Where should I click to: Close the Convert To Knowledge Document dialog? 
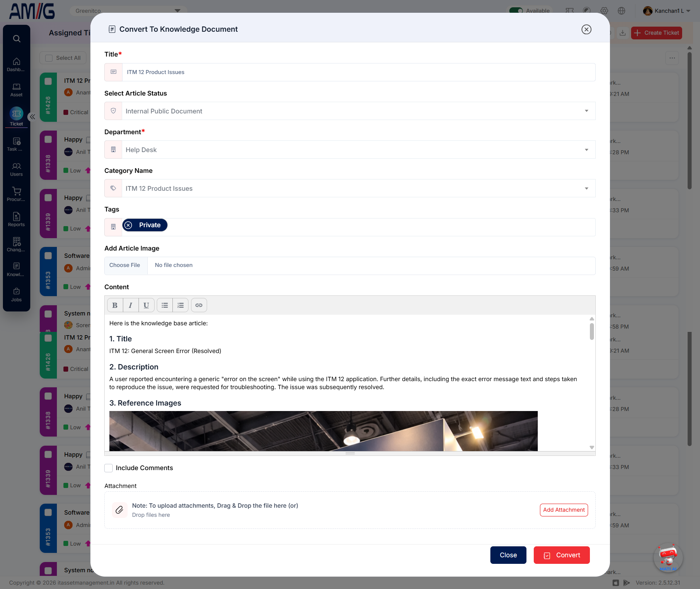[x=586, y=29]
